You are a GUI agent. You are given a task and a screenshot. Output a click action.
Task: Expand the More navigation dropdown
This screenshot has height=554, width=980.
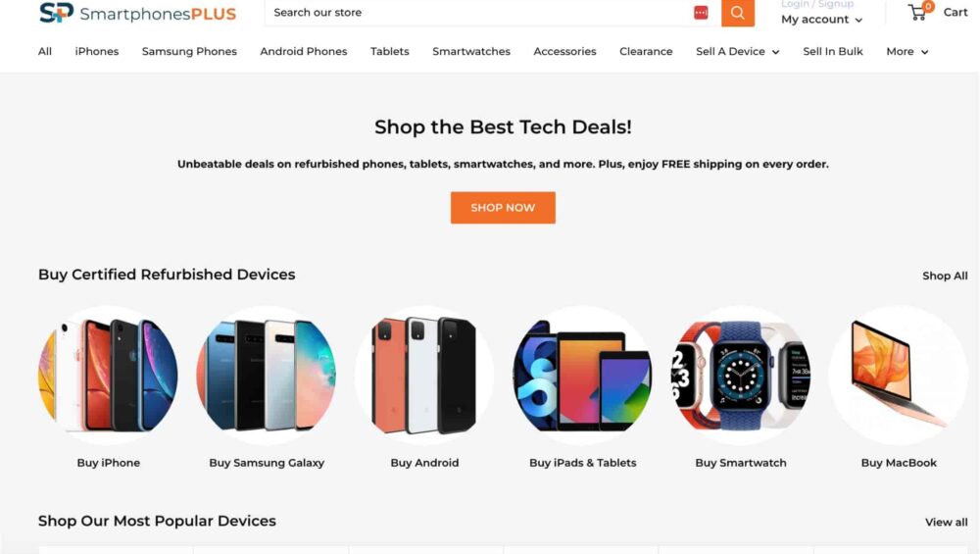[x=906, y=51]
